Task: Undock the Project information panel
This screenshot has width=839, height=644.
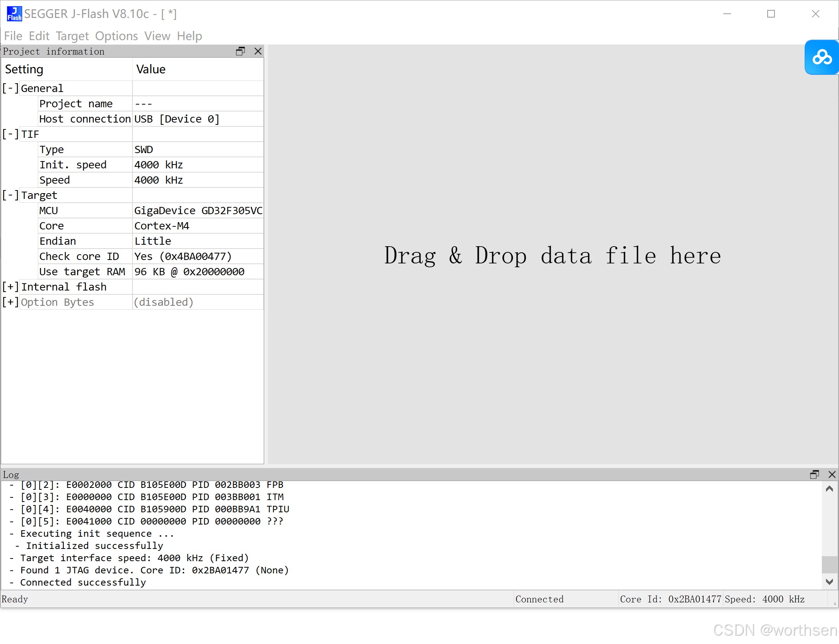Action: pyautogui.click(x=240, y=52)
